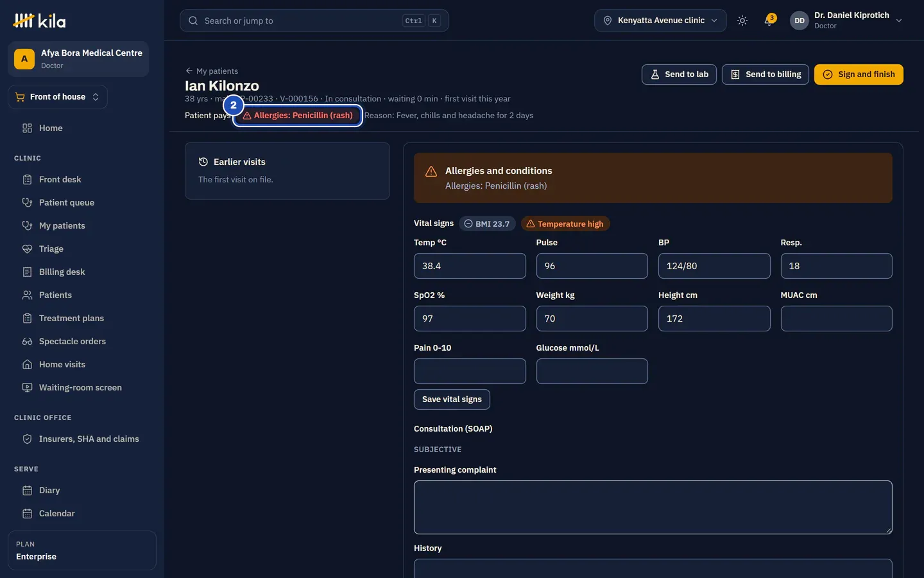Click the Triage heartbeat icon
The image size is (924, 578).
(x=27, y=249)
